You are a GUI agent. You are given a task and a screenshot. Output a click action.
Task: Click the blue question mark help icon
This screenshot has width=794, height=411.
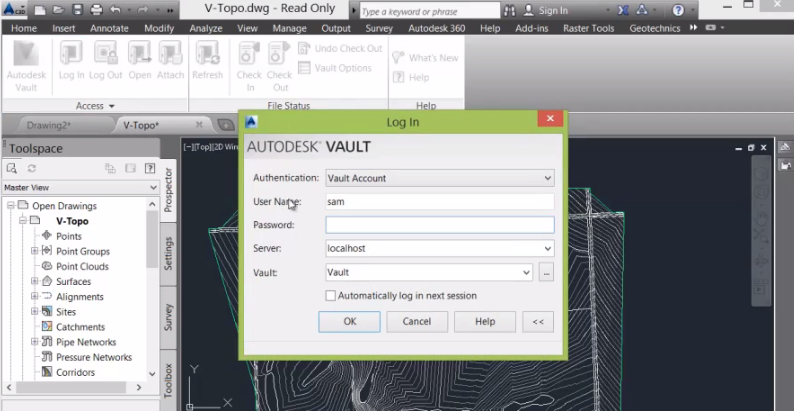pos(679,10)
